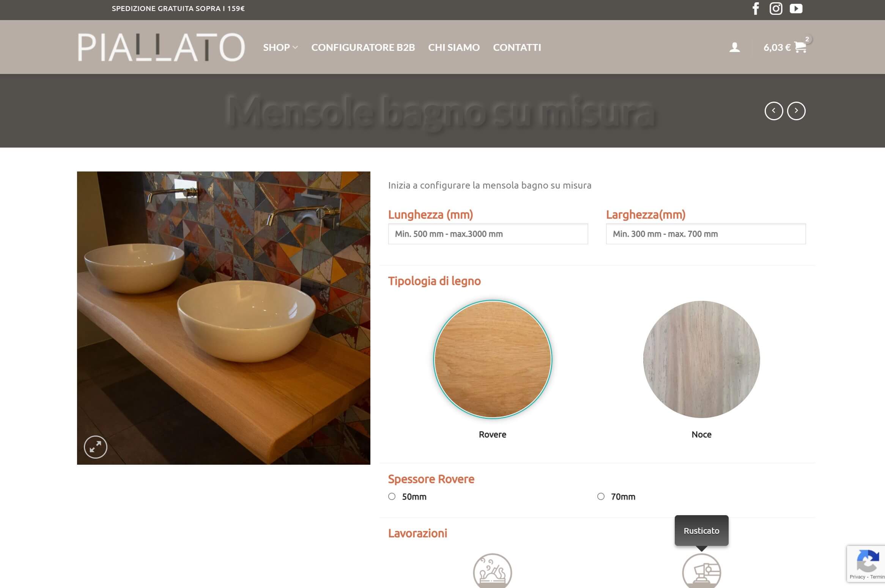Expand product image with zoom icon

(95, 447)
